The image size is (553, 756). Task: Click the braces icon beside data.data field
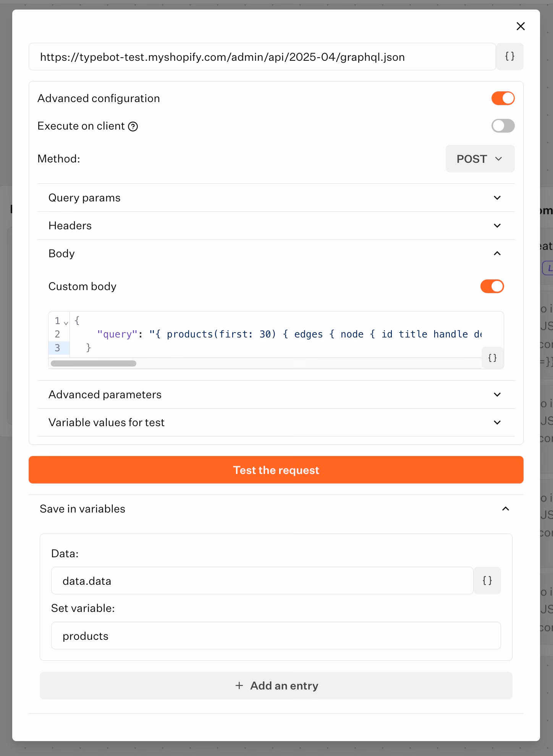(x=487, y=581)
